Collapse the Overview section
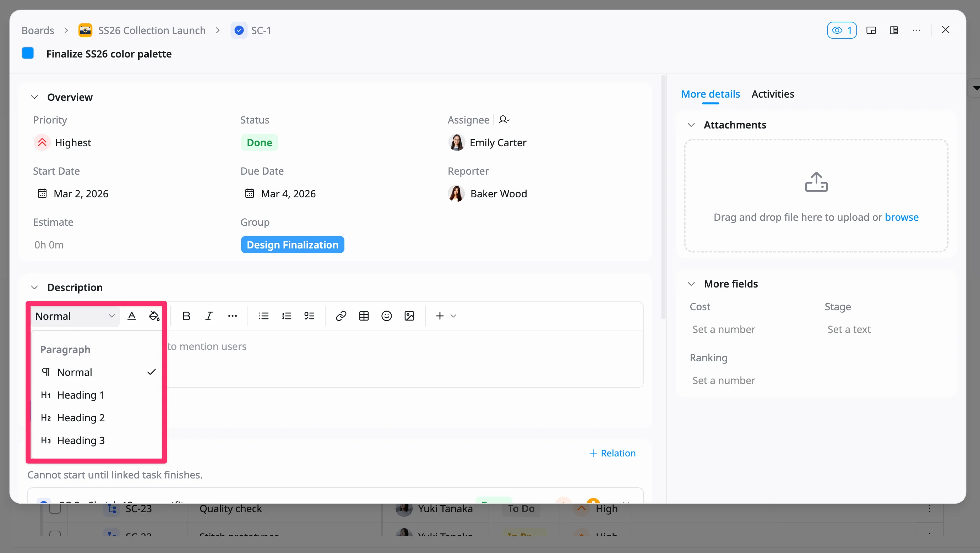The height and width of the screenshot is (553, 980). pyautogui.click(x=35, y=97)
